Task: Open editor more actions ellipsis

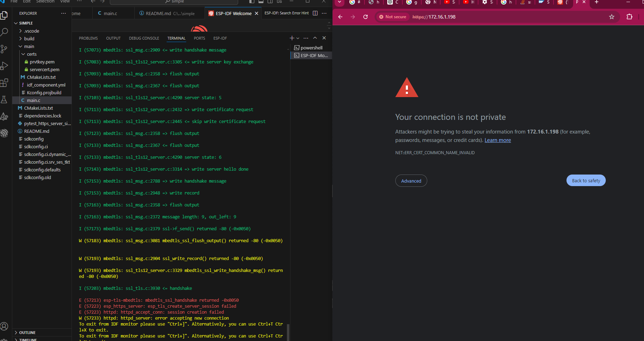Action: pyautogui.click(x=324, y=13)
